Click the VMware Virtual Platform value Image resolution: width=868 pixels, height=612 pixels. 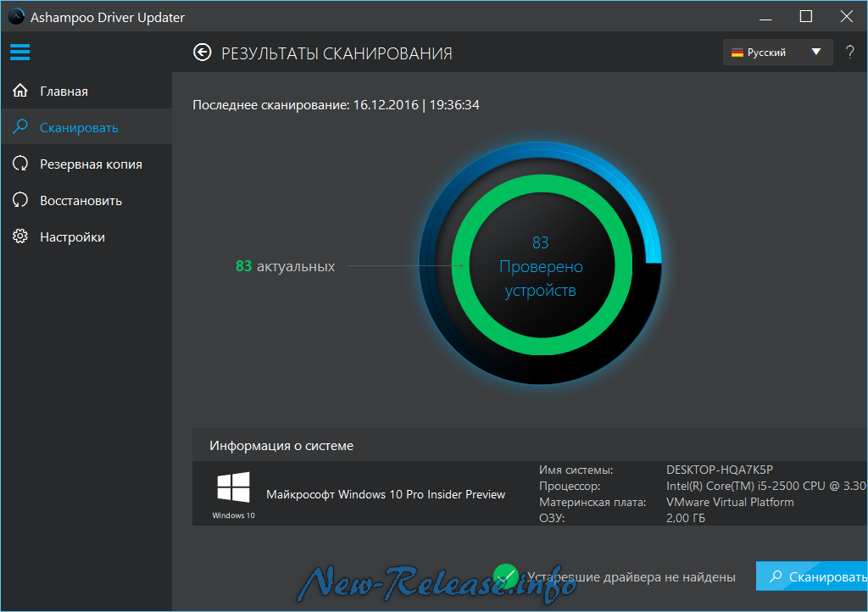(730, 502)
